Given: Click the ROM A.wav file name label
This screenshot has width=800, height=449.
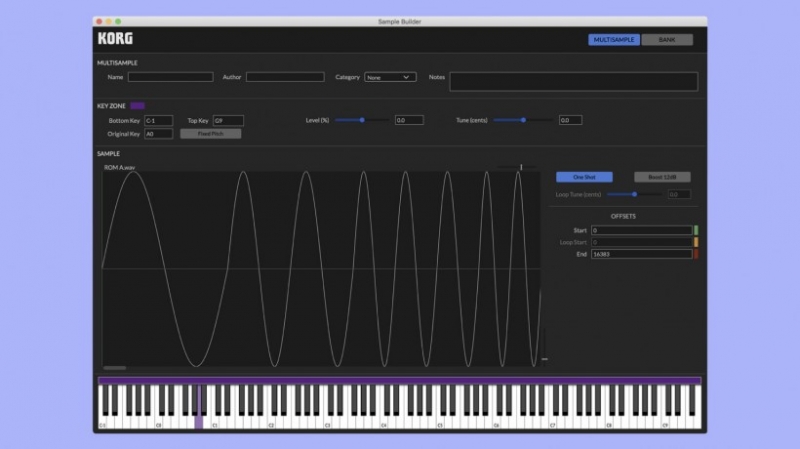Looking at the screenshot, I should pyautogui.click(x=119, y=167).
